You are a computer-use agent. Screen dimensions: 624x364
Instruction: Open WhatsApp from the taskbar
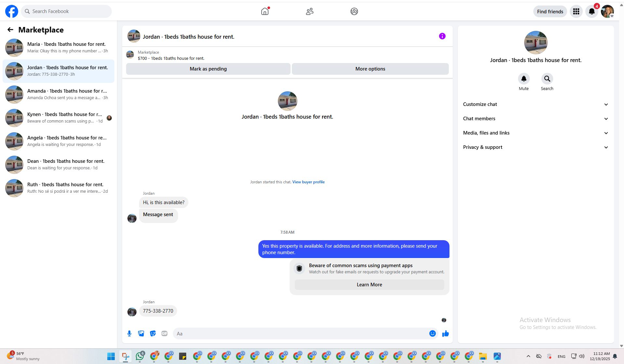(140, 356)
